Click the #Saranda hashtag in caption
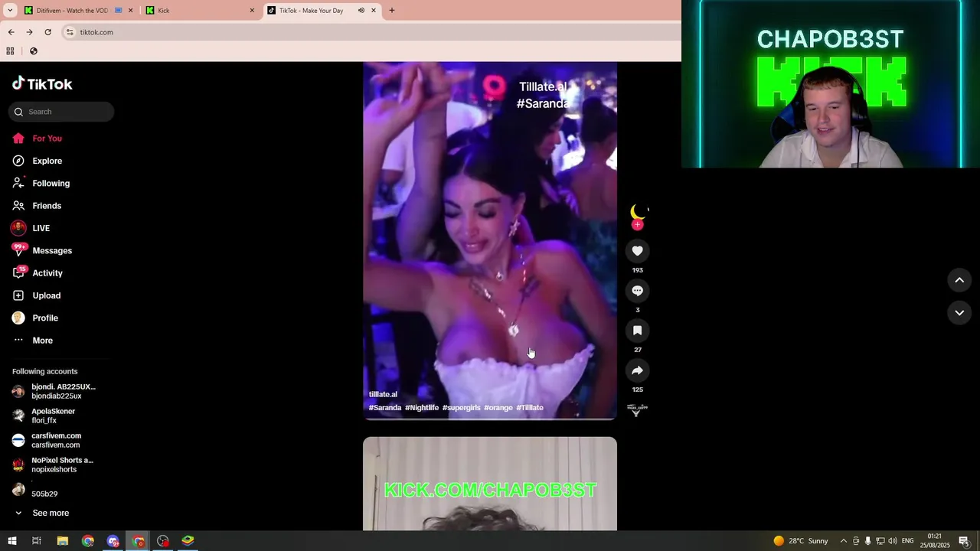 [385, 408]
